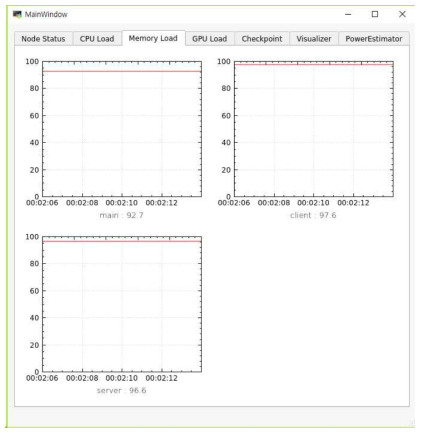The image size is (424, 434).
Task: Select the Memory Load tab
Action: (153, 38)
